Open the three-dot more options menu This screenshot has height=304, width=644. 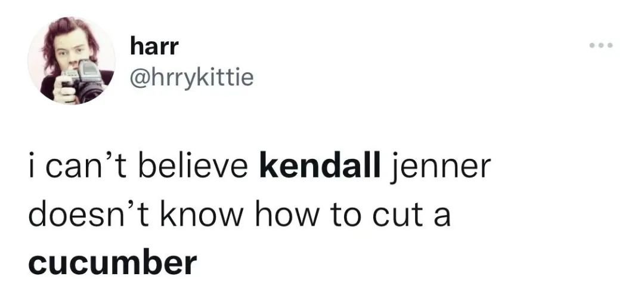coord(601,45)
